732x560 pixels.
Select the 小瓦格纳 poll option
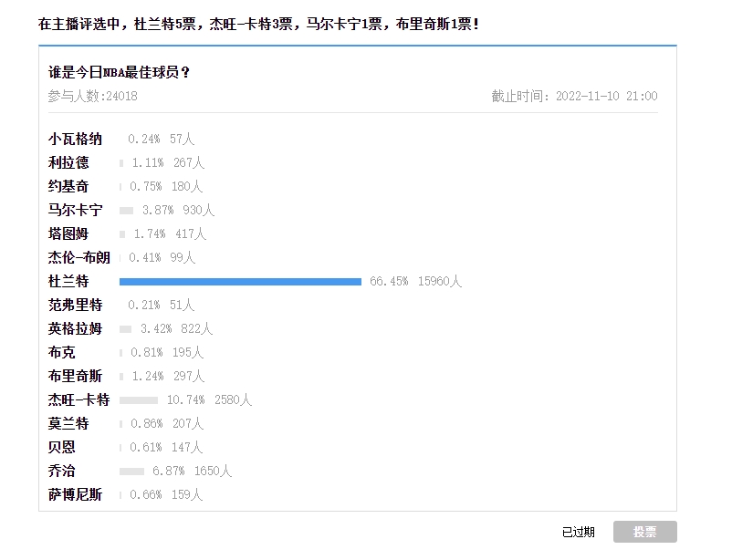coord(75,139)
